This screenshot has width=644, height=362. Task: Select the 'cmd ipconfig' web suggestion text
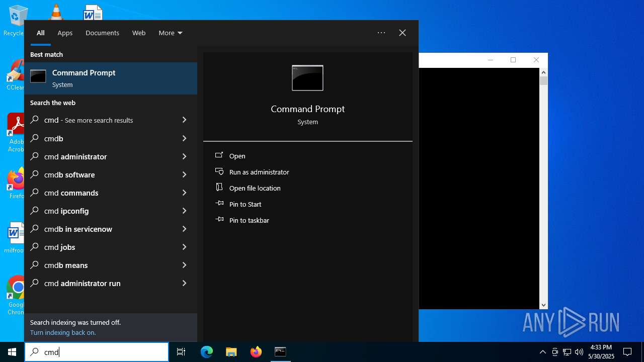[x=66, y=211]
